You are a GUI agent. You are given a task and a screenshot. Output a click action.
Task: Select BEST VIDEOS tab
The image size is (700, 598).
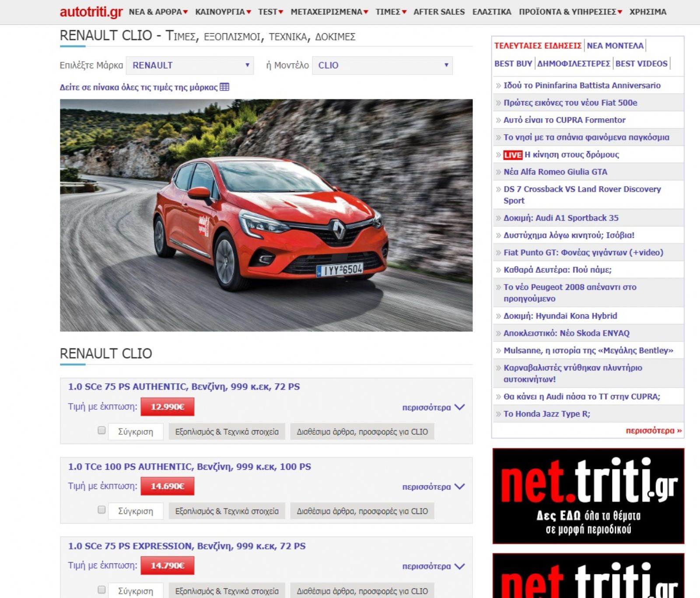pos(641,63)
